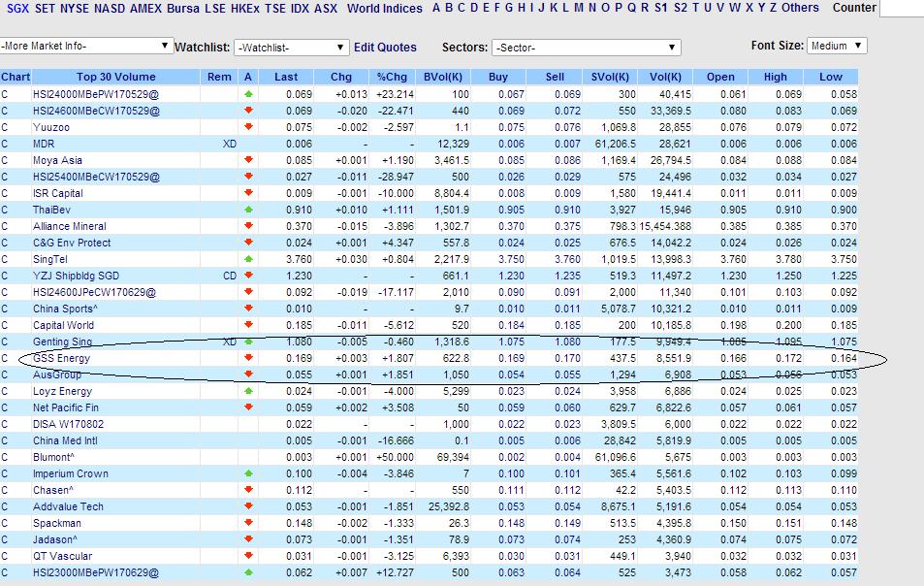The height and width of the screenshot is (586, 924).
Task: Switch to Bursa market tab
Action: (183, 9)
